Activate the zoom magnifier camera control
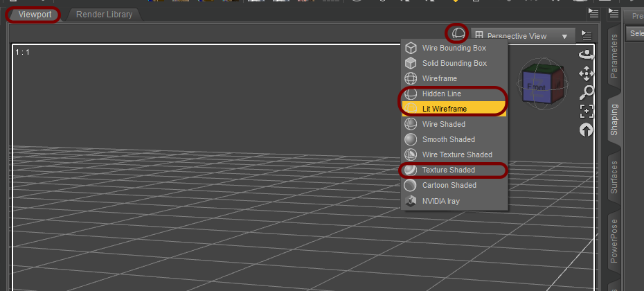This screenshot has height=291, width=644. [x=587, y=92]
